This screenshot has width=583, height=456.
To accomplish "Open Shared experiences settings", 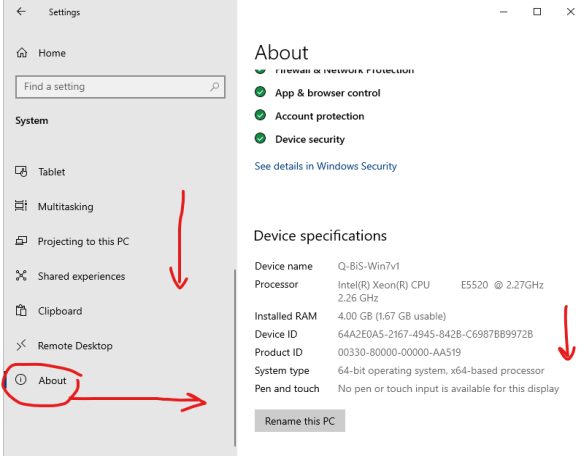I will pos(81,276).
